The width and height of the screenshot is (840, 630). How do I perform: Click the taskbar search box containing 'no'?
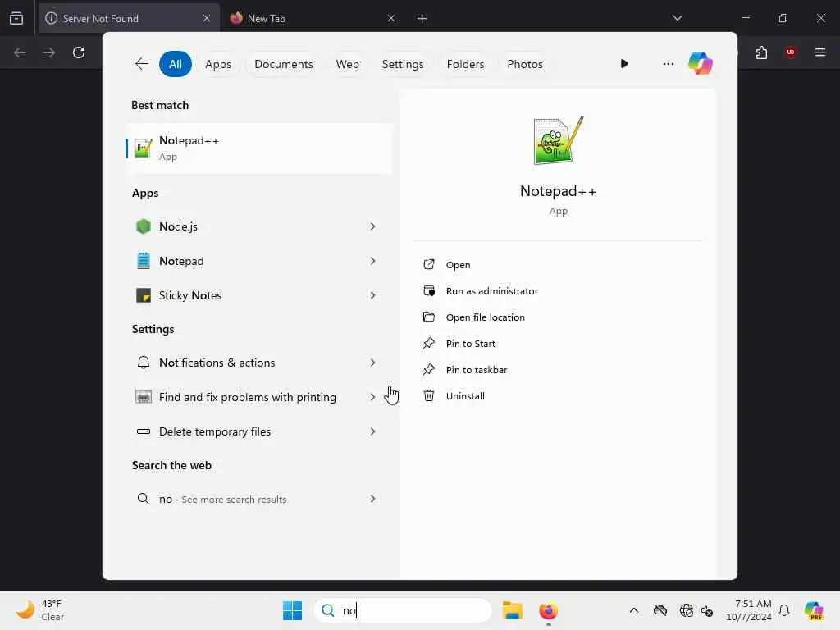pyautogui.click(x=403, y=610)
